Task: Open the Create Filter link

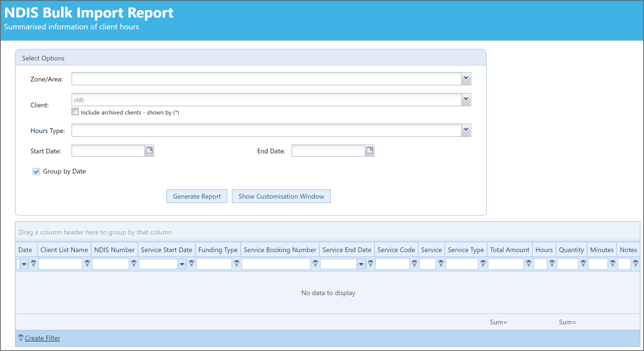Action: tap(43, 338)
